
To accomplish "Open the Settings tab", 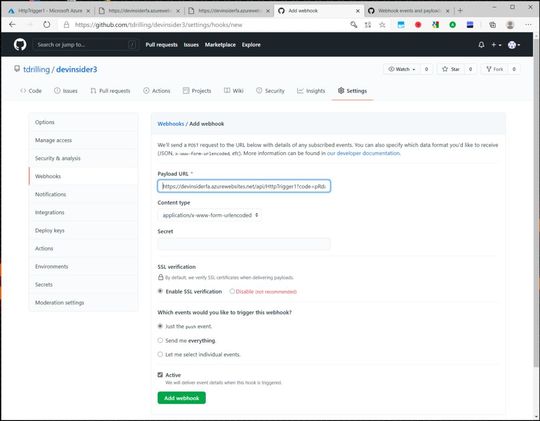I will tap(352, 91).
